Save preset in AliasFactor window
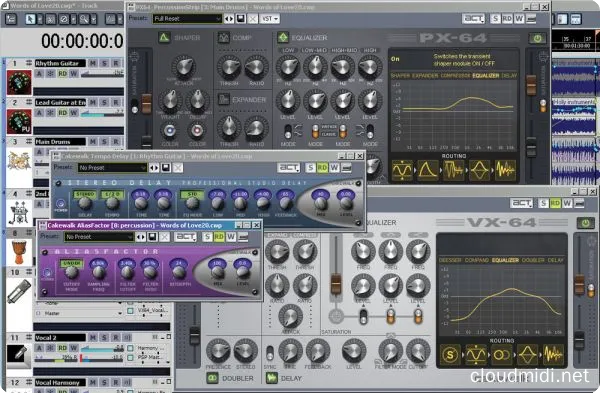 pyautogui.click(x=152, y=237)
